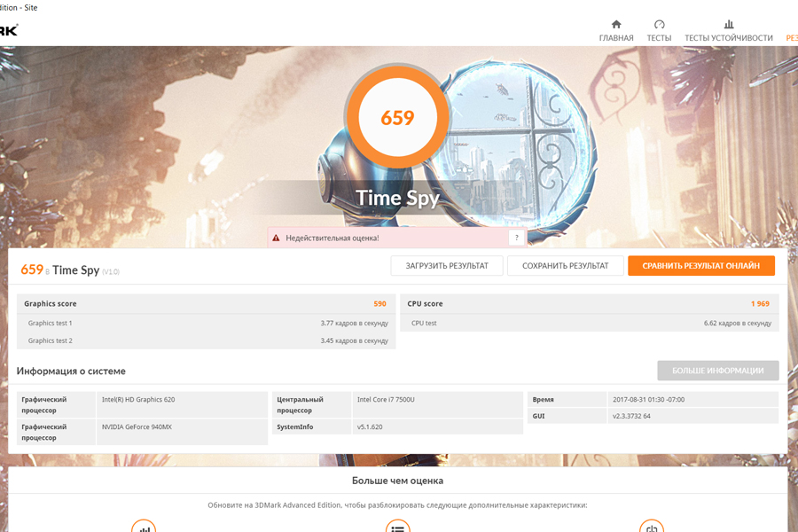The width and height of the screenshot is (798, 532).
Task: Click the Graphics score label
Action: point(51,304)
